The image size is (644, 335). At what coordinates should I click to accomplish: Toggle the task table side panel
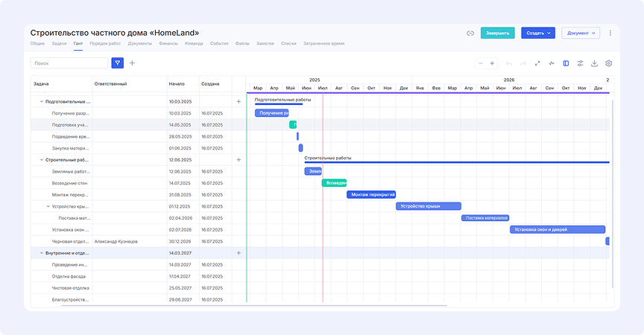tap(566, 63)
